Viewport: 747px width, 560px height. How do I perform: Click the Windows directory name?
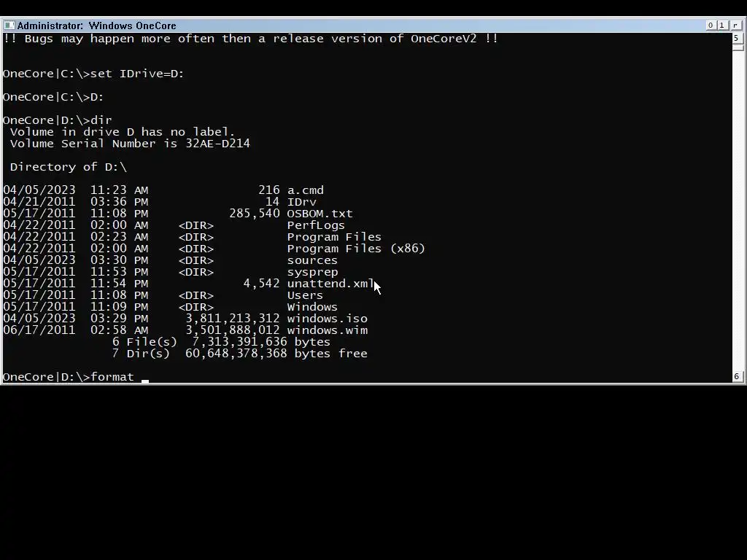[x=312, y=307]
